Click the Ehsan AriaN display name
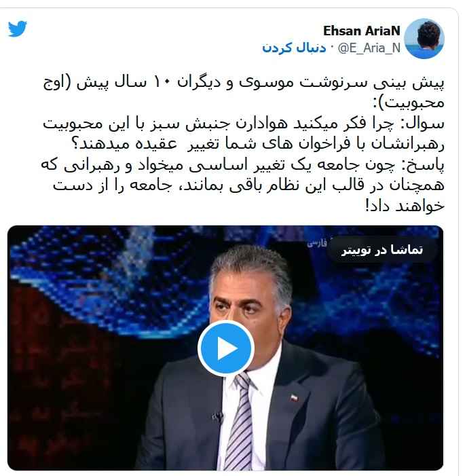The image size is (465, 476). pyautogui.click(x=362, y=31)
